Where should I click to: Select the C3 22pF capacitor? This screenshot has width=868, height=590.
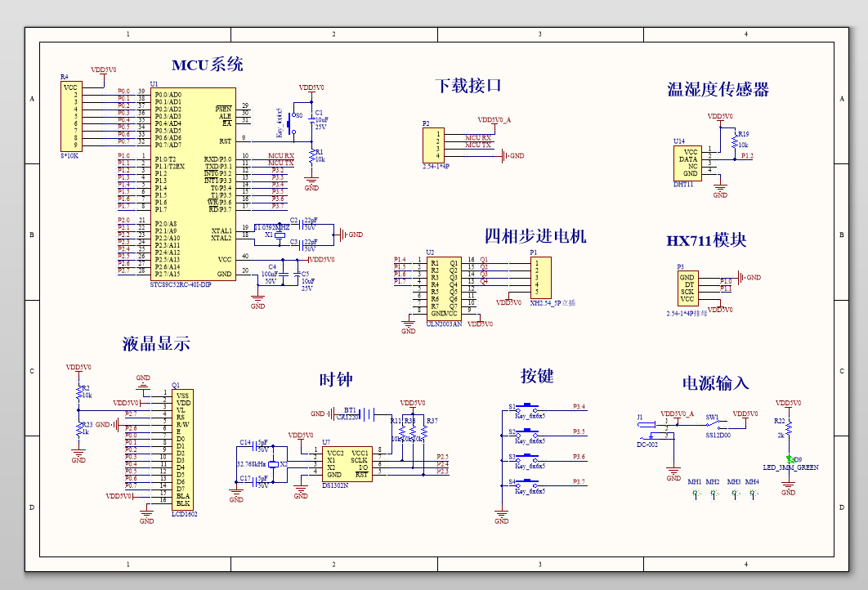pyautogui.click(x=299, y=245)
